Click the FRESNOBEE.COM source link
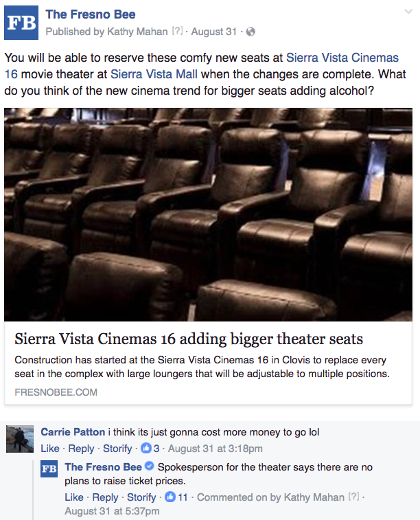The image size is (420, 520). [x=56, y=392]
